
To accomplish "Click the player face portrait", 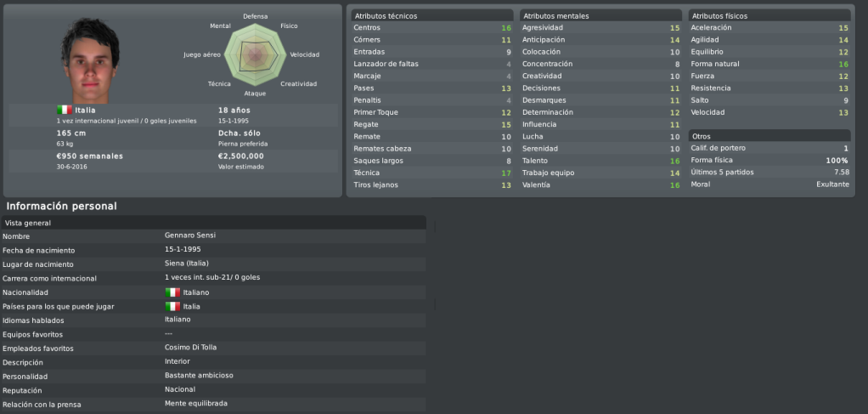I will (x=90, y=60).
